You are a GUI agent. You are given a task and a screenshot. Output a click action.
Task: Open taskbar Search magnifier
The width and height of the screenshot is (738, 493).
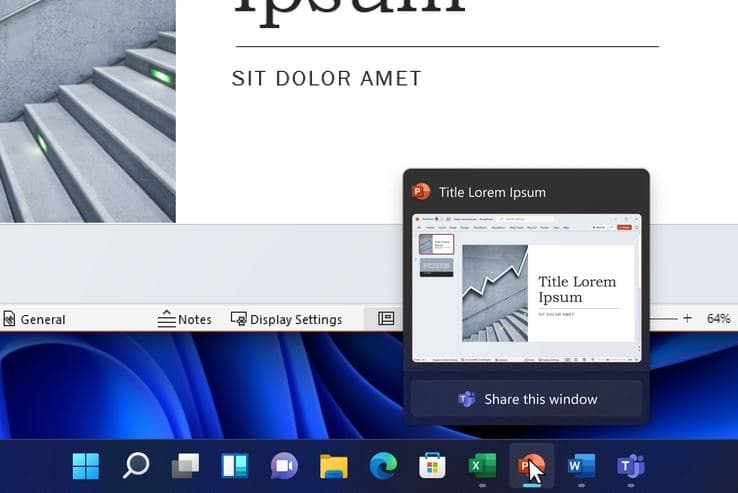coord(135,466)
